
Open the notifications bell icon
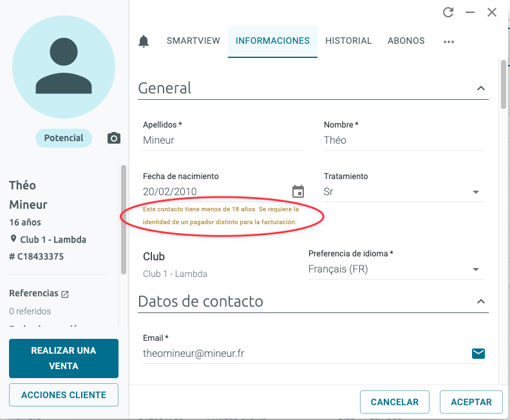[144, 41]
